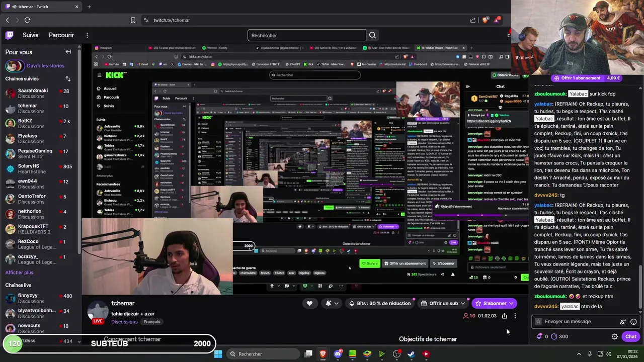Open the Français tag
This screenshot has height=362, width=644.
pos(151,322)
